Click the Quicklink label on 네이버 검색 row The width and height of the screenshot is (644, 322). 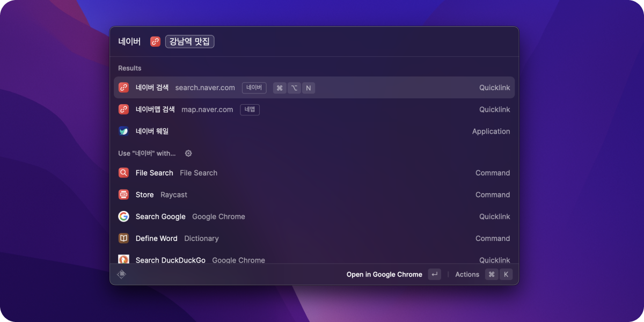495,87
